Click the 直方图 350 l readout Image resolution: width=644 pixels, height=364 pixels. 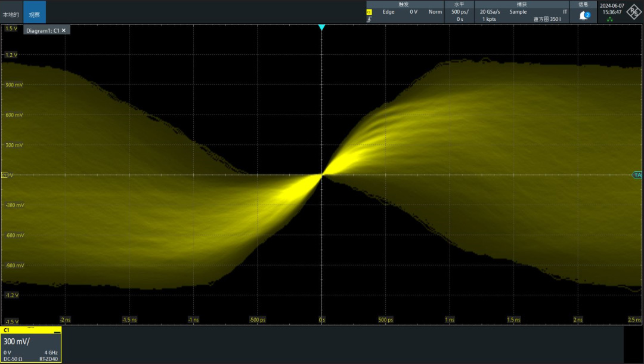pos(547,19)
